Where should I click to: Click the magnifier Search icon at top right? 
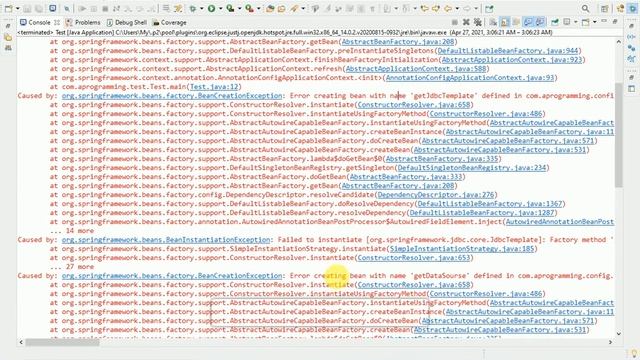585,9
